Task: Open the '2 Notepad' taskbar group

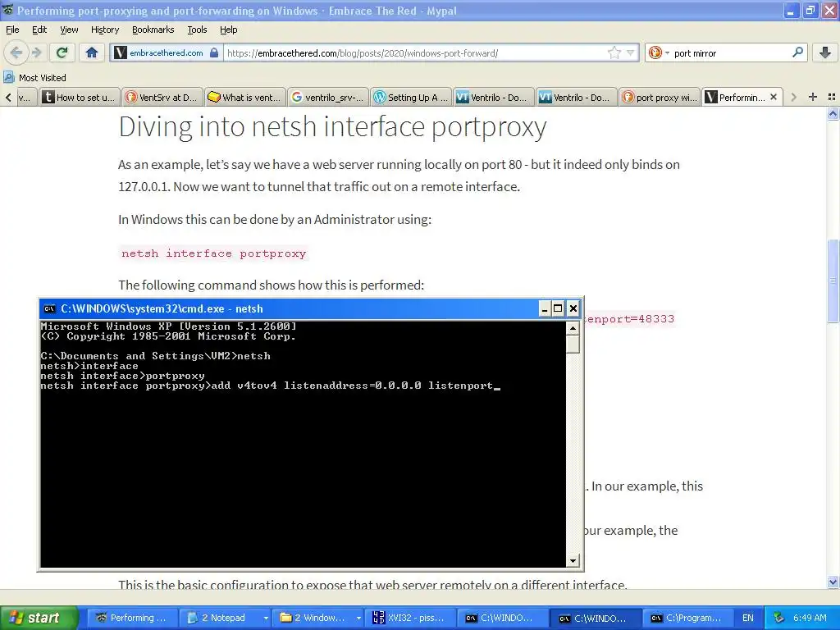Action: tap(225, 618)
